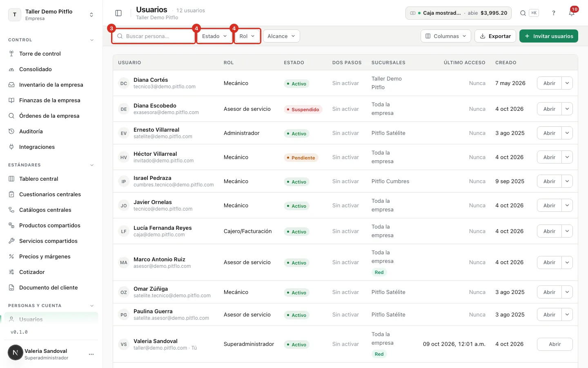The image size is (588, 368).
Task: Open the Rol filter dropdown
Action: 247,36
